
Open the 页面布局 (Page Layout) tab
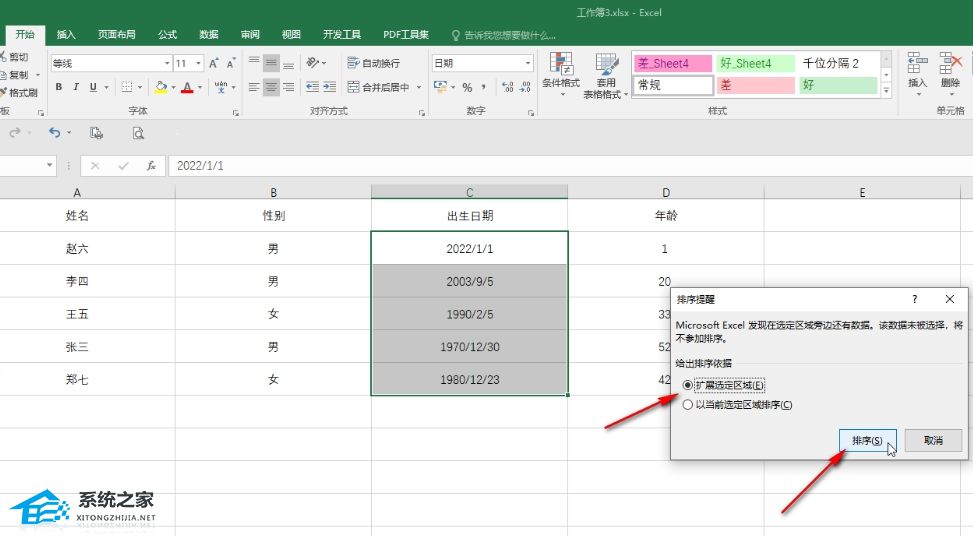tap(117, 35)
